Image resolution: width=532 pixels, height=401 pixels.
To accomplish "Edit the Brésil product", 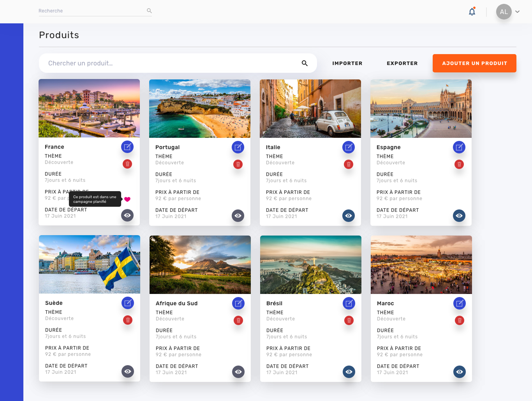I will [349, 303].
